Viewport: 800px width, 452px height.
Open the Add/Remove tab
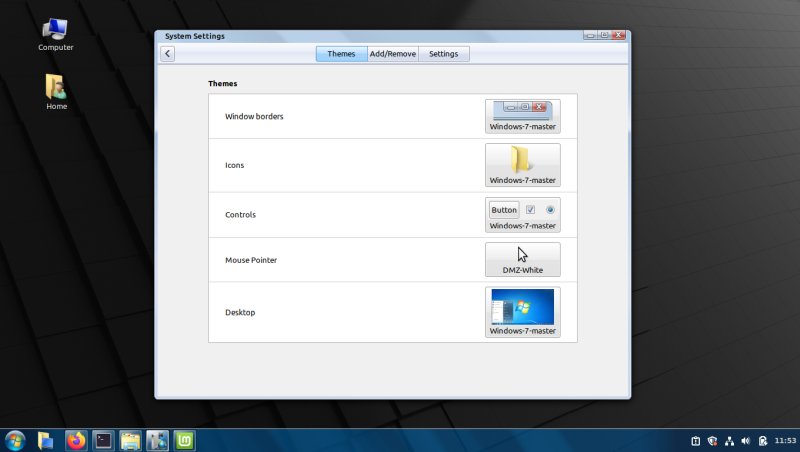[x=393, y=54]
